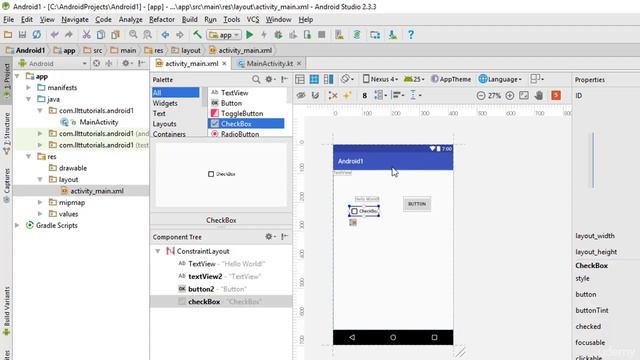Image resolution: width=640 pixels, height=360 pixels.
Task: Click the CheckBox widget on the canvas
Action: pos(364,211)
